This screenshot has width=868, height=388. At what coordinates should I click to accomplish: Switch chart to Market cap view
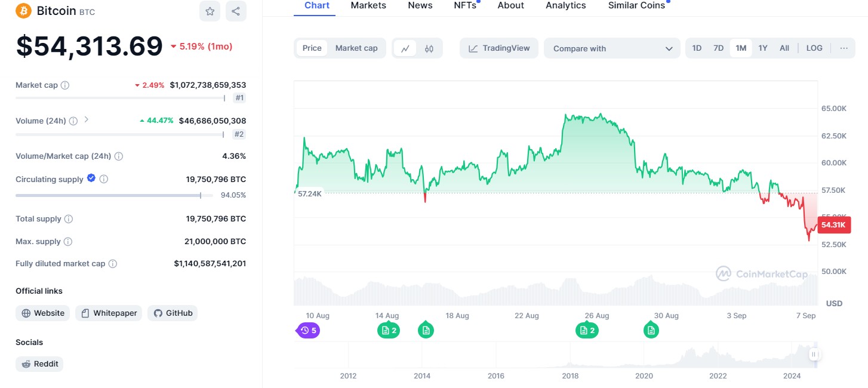tap(356, 48)
